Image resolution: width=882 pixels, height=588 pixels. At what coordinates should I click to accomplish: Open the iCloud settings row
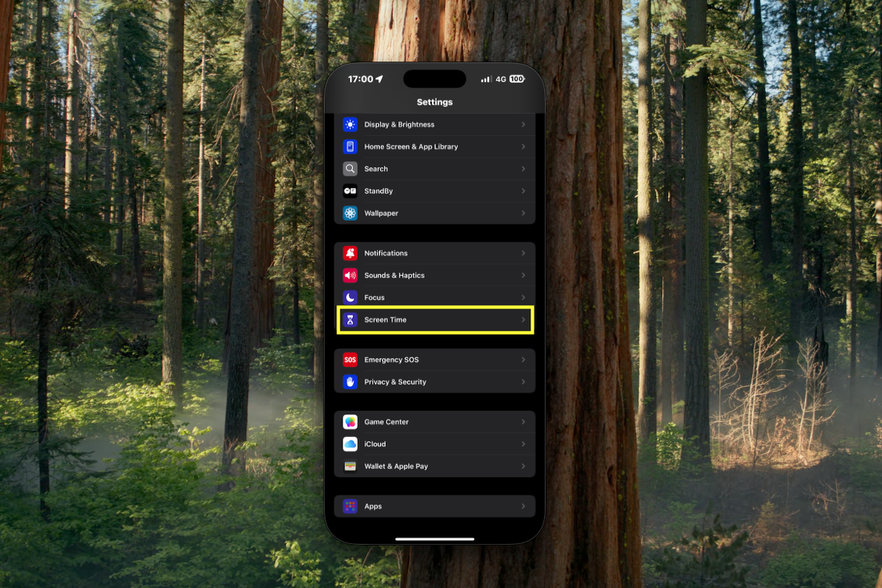point(434,444)
